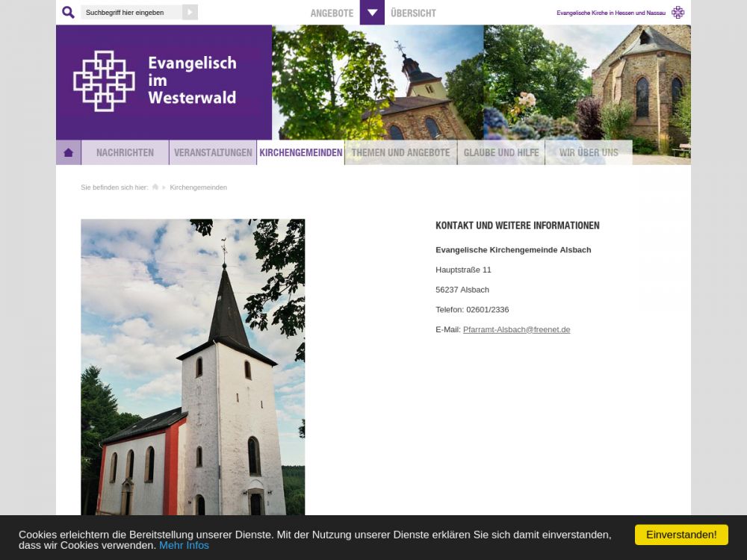The width and height of the screenshot is (747, 560).
Task: Open the Mehr Infos cookie link
Action: pyautogui.click(x=184, y=545)
